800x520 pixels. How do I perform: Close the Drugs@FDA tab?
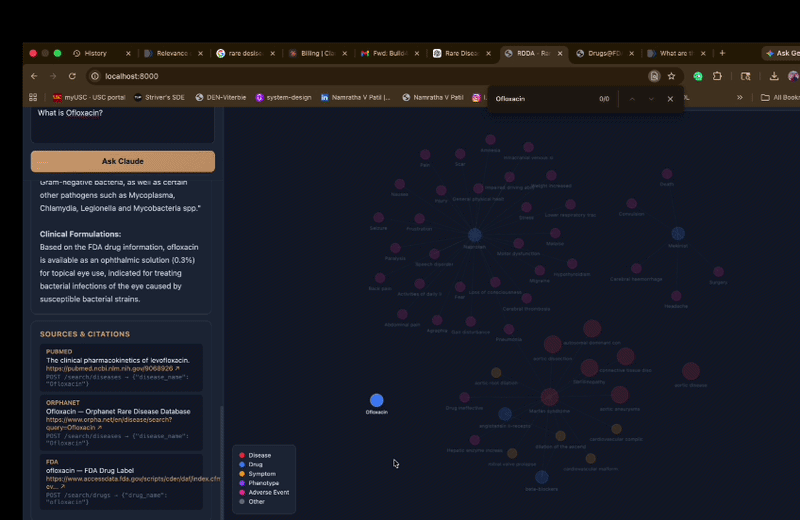(x=632, y=53)
